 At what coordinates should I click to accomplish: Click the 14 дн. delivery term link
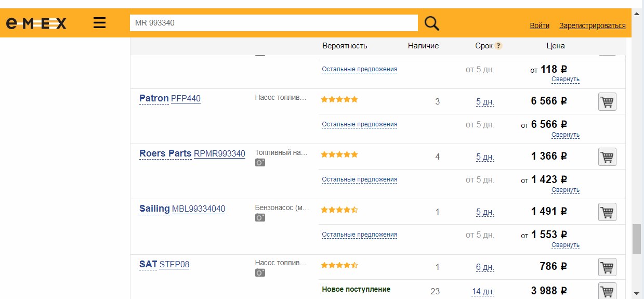[x=483, y=291]
